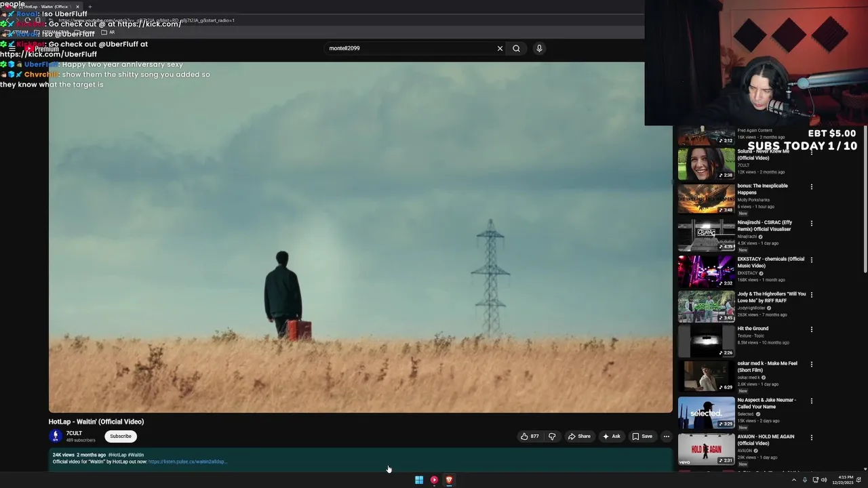Open options menu for EKKSTACY - chemicals

811,260
